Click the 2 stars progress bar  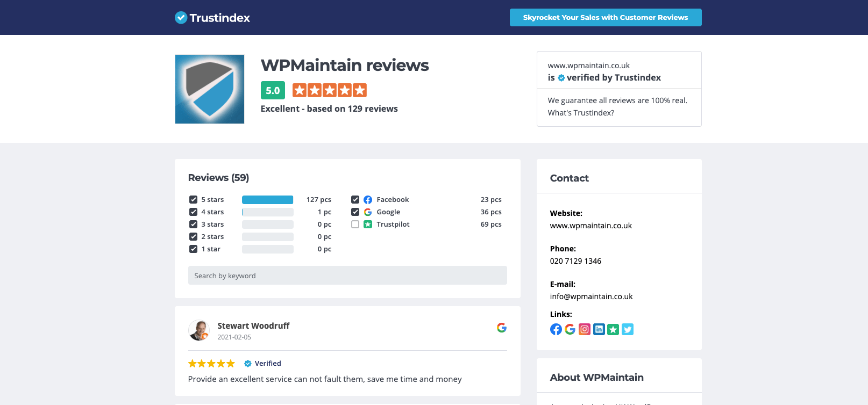tap(268, 237)
